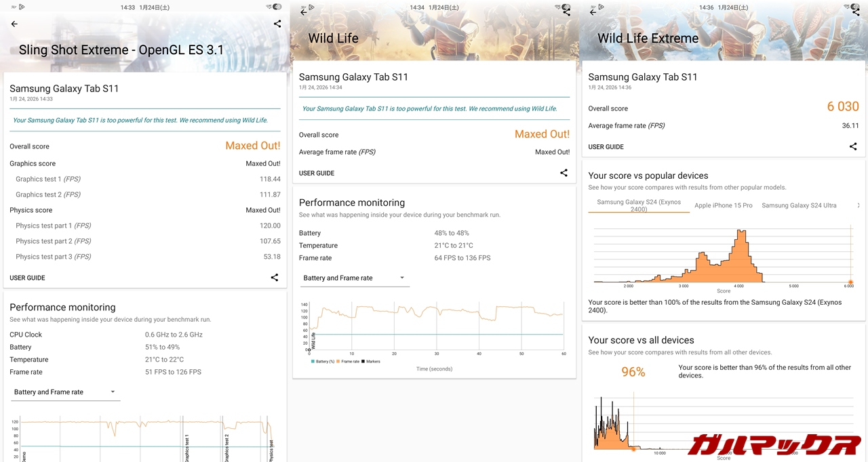This screenshot has width=868, height=462.
Task: Go back from the Sling Shot Extreme screen
Action: pyautogui.click(x=14, y=24)
